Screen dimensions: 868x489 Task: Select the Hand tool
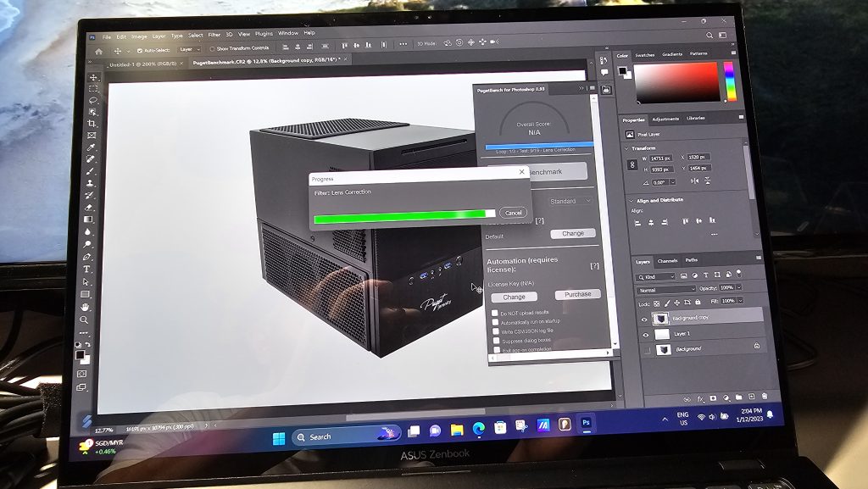point(85,307)
